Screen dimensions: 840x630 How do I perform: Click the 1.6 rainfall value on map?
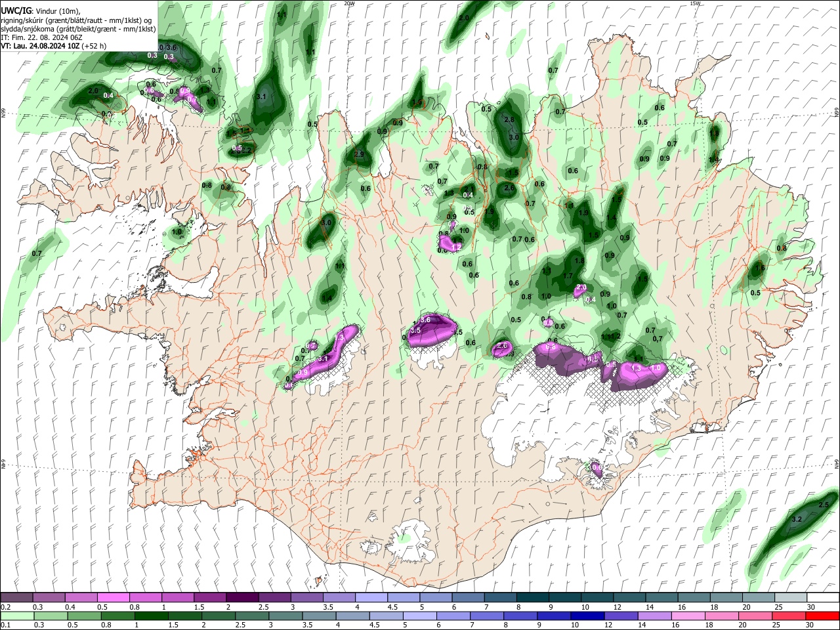pyautogui.click(x=760, y=268)
